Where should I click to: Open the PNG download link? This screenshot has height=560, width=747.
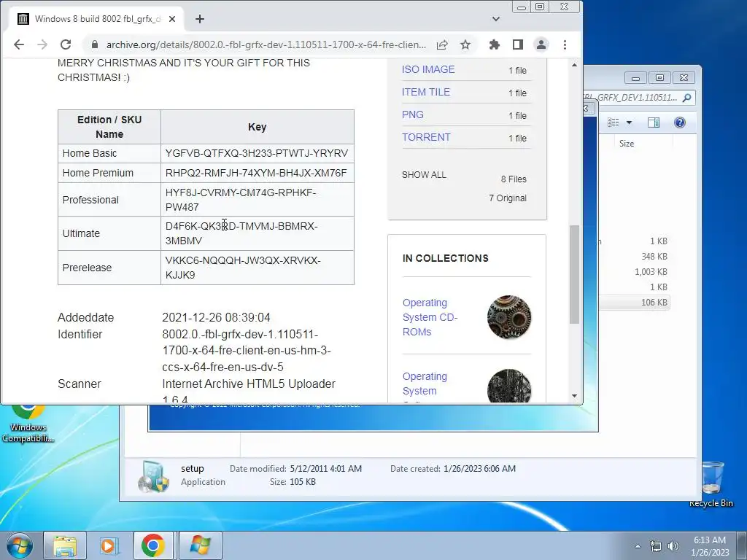(x=413, y=114)
